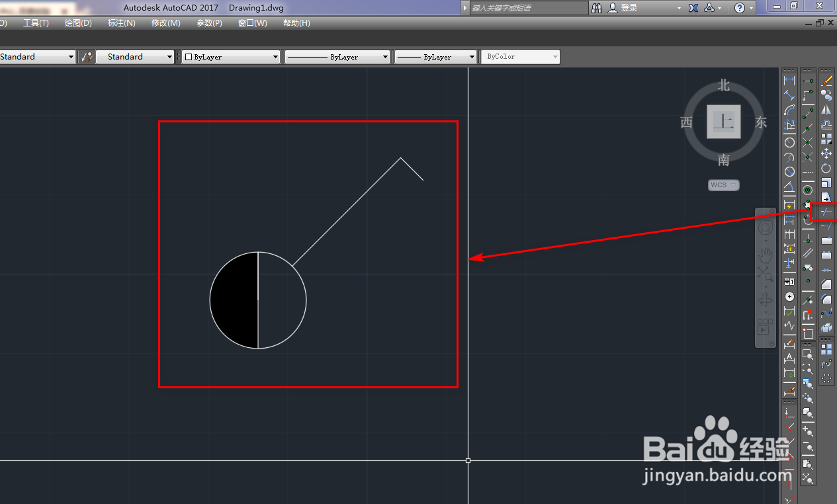This screenshot has height=504, width=837.
Task: Start a Linear dimension
Action: coord(789,80)
